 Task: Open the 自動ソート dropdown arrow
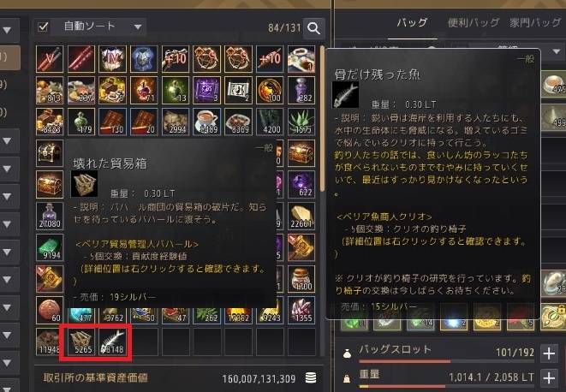[x=138, y=27]
